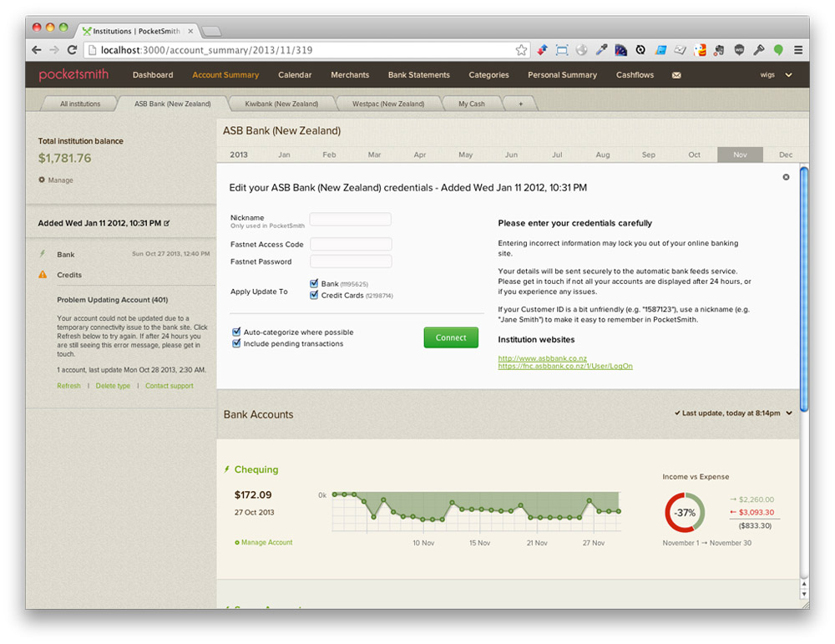Open the Bank Statements menu item

click(418, 75)
